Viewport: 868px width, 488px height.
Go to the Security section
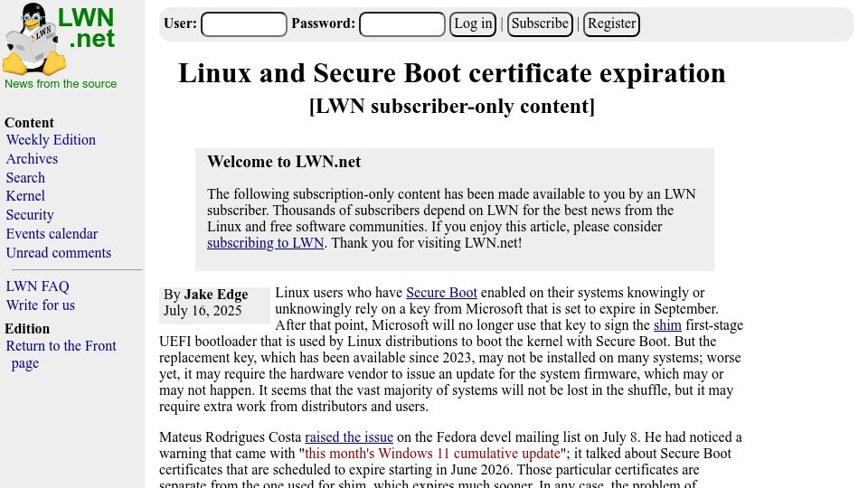(x=30, y=215)
